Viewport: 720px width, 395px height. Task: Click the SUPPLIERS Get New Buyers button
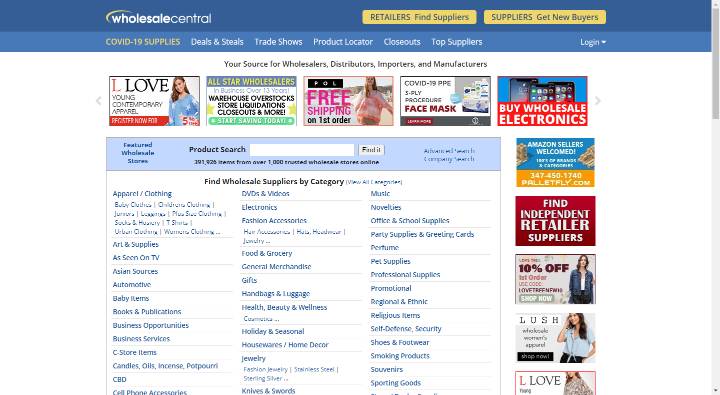pos(545,17)
